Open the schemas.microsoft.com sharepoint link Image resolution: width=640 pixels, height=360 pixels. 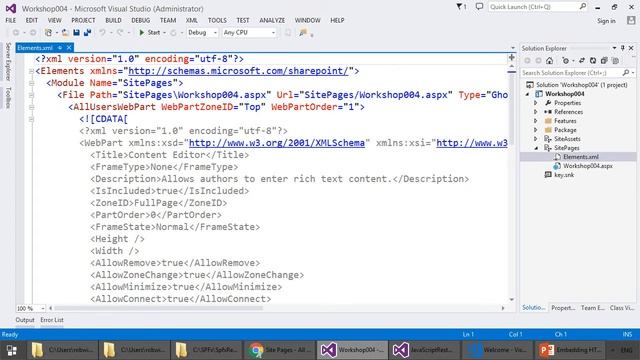[238, 71]
